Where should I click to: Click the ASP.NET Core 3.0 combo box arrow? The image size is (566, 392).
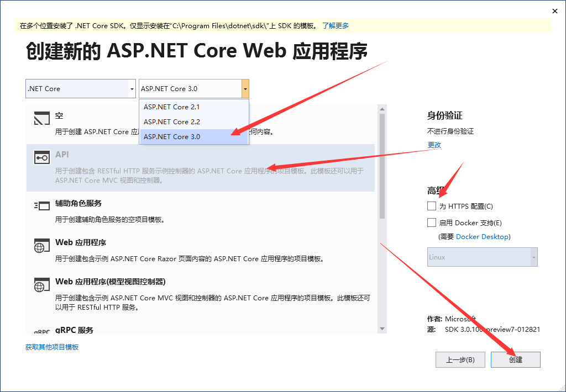[245, 89]
